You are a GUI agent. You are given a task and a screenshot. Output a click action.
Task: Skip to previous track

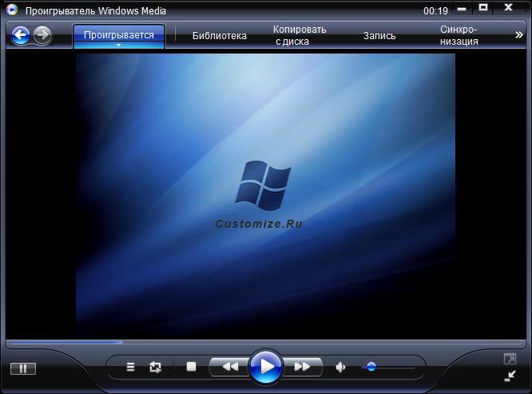(x=229, y=367)
